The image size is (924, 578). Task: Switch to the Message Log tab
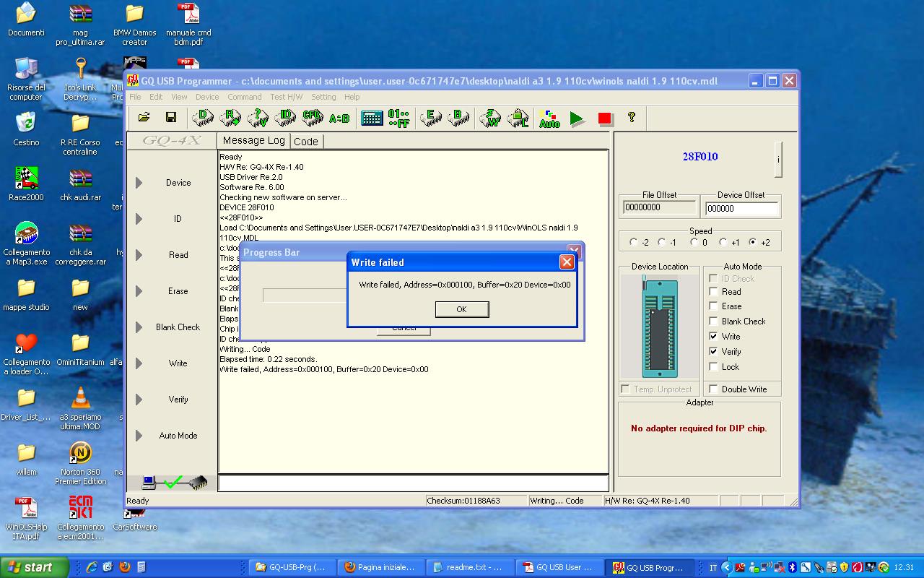tap(254, 140)
